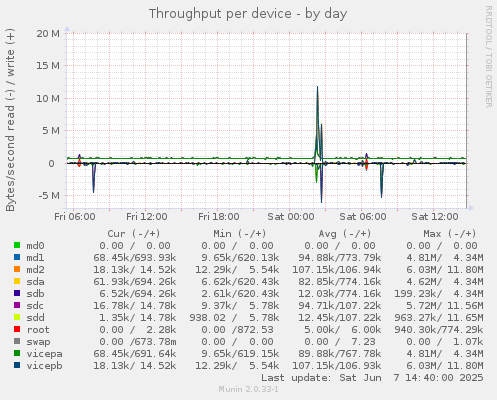Click the 'Last update: Sat Jun 7 14:40:00 2025' text
Image resolution: width=497 pixels, height=400 pixels.
[x=372, y=378]
